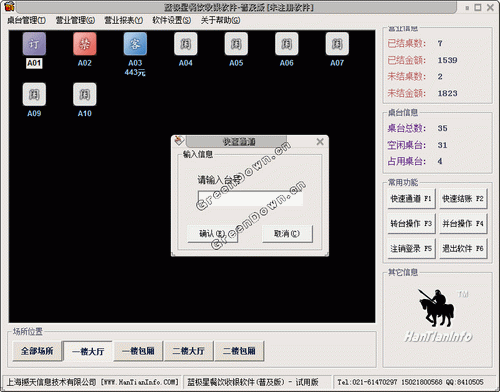Viewport: 500px width, 392px height.
Task: Switch to 全部场所 location tab
Action: point(37,351)
